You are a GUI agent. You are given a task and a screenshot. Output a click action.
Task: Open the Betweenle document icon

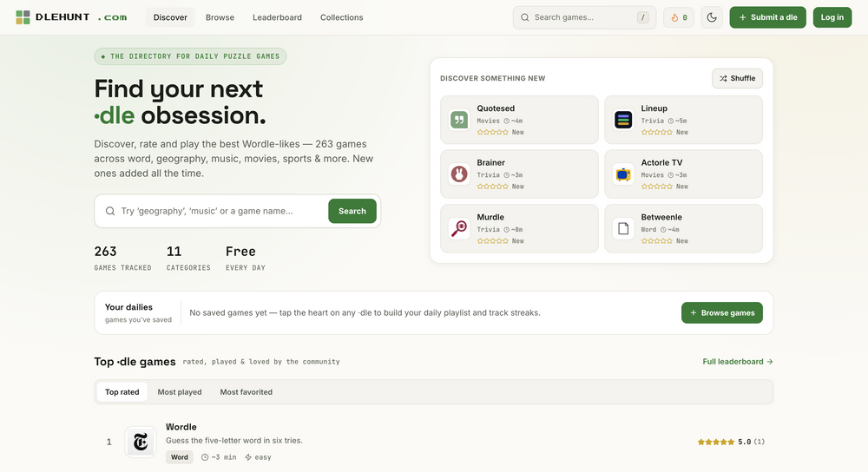622,228
